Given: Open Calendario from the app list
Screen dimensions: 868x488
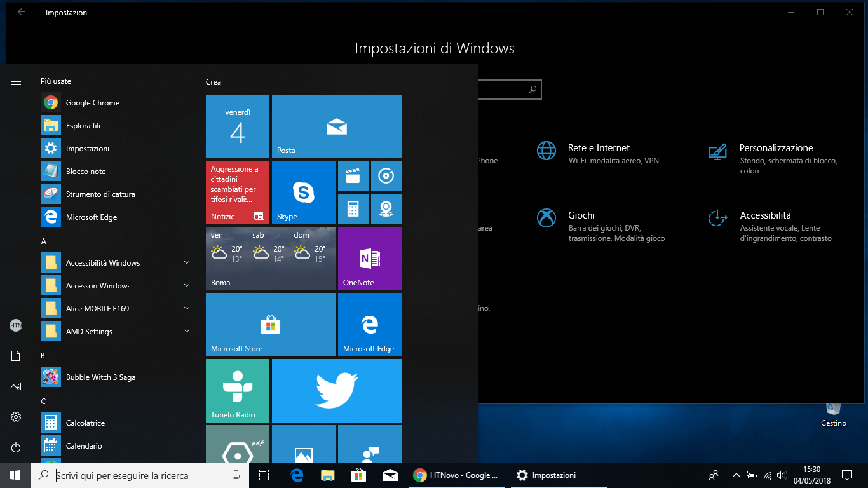Looking at the screenshot, I should point(116,446).
